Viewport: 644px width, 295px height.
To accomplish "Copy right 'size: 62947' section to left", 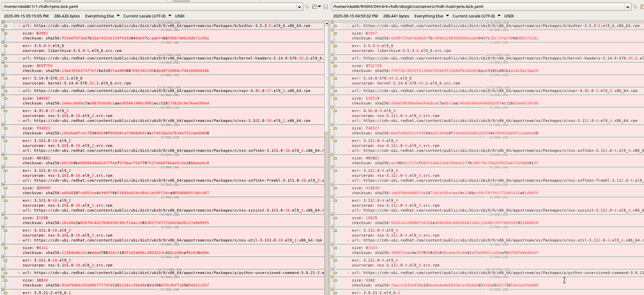I will [335, 33].
